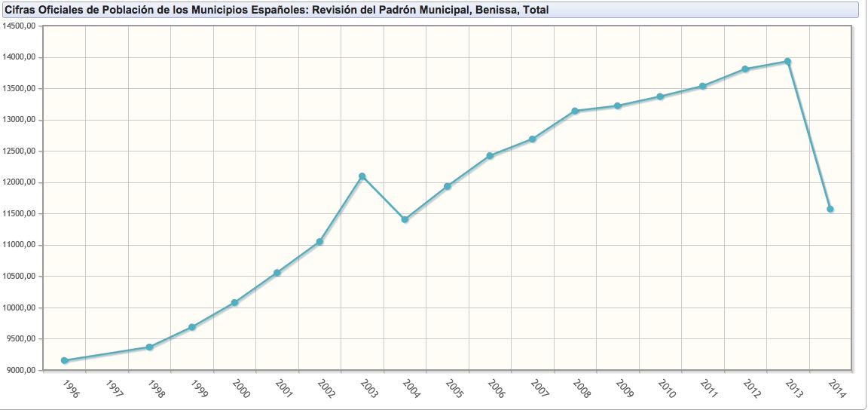
Task: Select the 1998 data point
Action: point(149,347)
